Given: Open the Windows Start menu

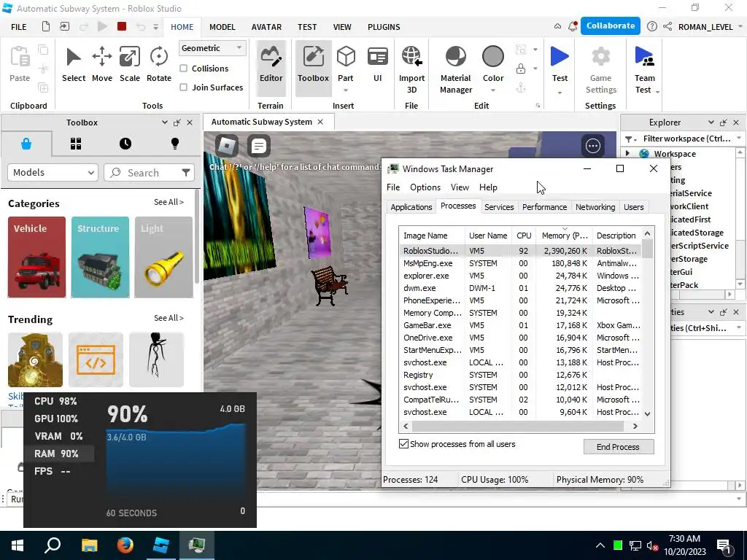Looking at the screenshot, I should pos(18,545).
